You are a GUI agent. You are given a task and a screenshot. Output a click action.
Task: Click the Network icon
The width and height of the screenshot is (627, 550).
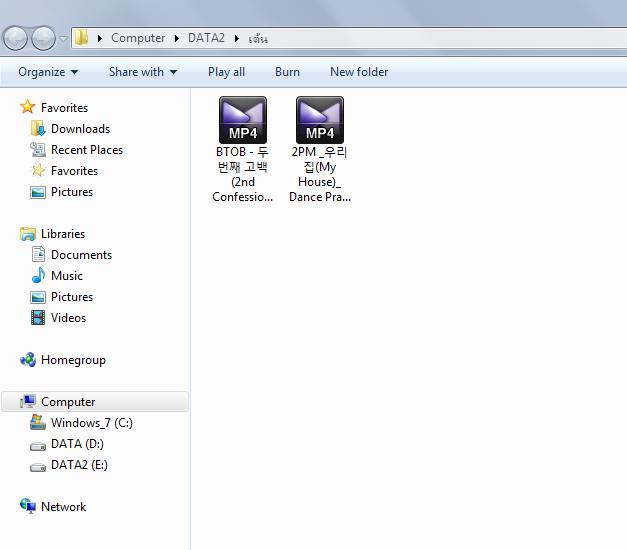click(x=28, y=506)
